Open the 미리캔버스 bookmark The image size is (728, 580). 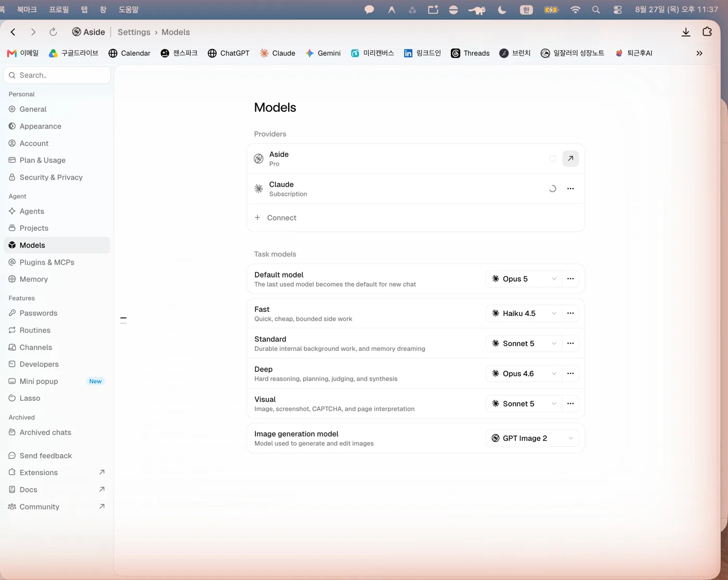(x=372, y=53)
